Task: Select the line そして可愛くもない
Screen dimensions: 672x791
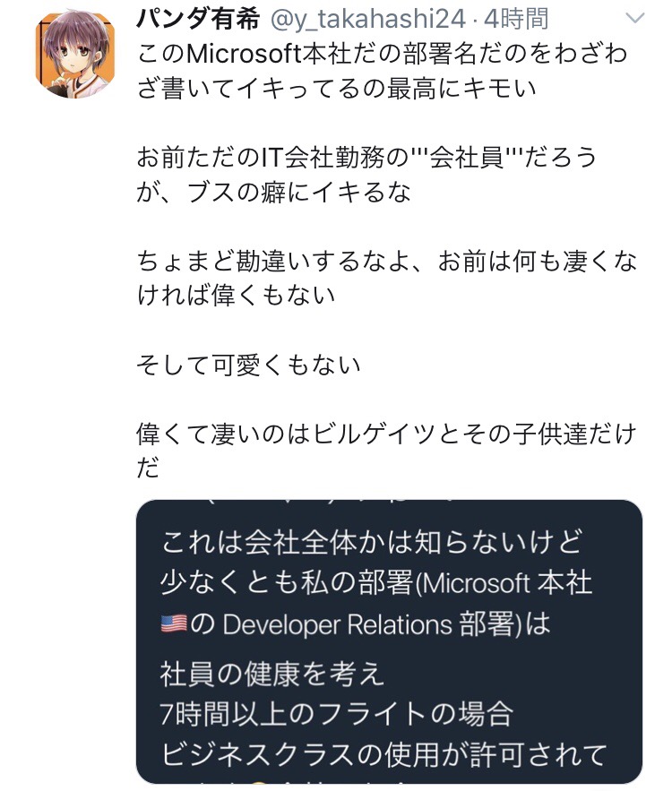Action: click(248, 365)
